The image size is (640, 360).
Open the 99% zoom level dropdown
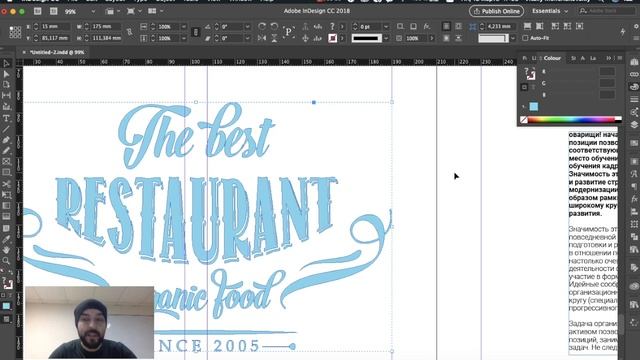click(x=93, y=11)
